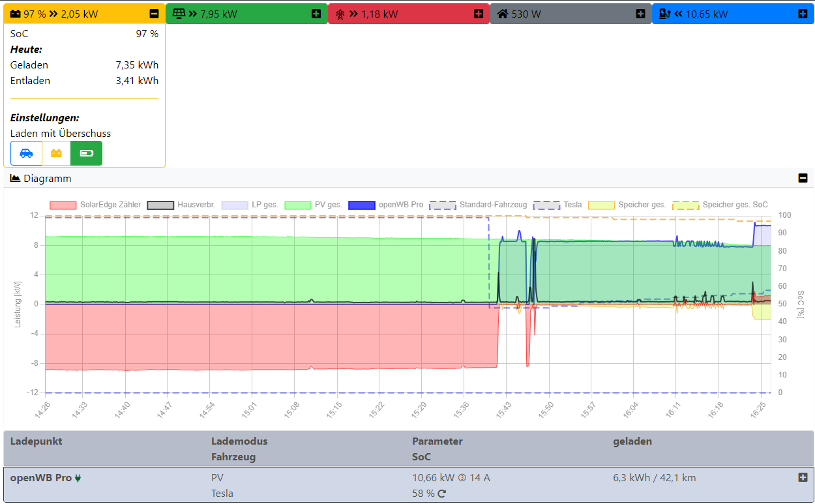Image resolution: width=815 pixels, height=504 pixels.
Task: Click the 10,65 kW charge point header value
Action: coord(707,14)
